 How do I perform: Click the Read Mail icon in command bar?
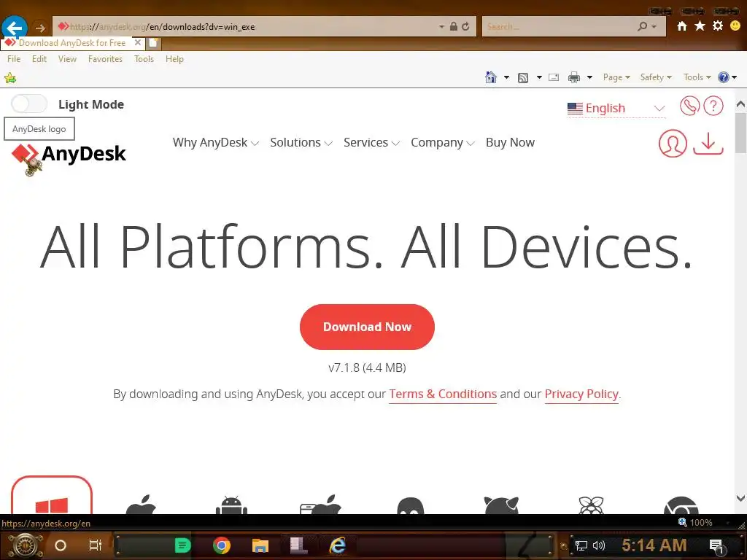pos(554,77)
